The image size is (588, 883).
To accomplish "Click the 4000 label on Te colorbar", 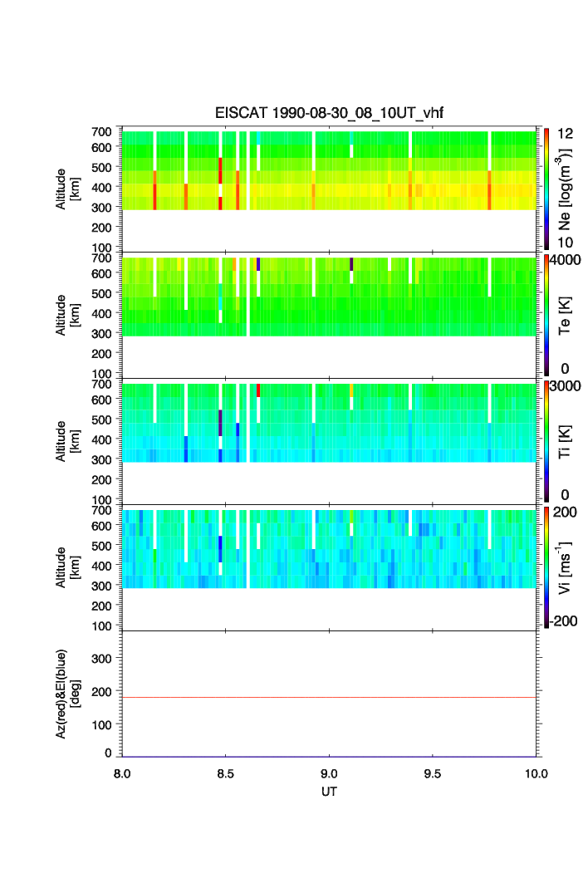I will (565, 260).
